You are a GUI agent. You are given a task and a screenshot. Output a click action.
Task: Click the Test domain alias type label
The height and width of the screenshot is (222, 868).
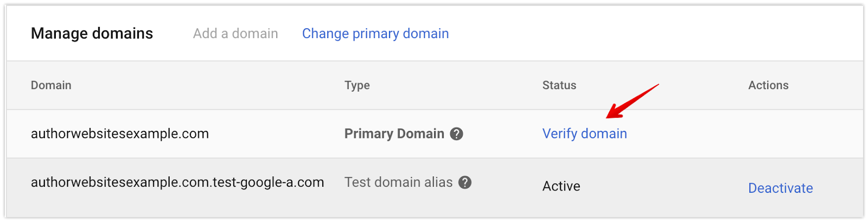(x=398, y=182)
